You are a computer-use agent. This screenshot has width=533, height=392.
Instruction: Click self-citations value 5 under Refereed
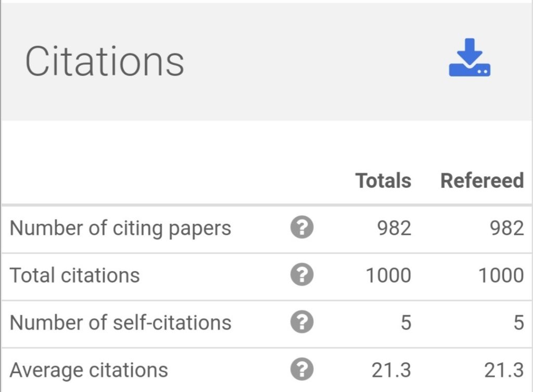pyautogui.click(x=518, y=323)
